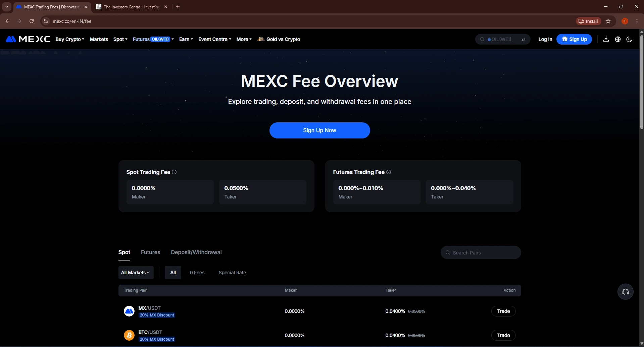Click the 0.0500% Taker spot fee card
Viewport: 644px width, 347px height.
point(263,192)
